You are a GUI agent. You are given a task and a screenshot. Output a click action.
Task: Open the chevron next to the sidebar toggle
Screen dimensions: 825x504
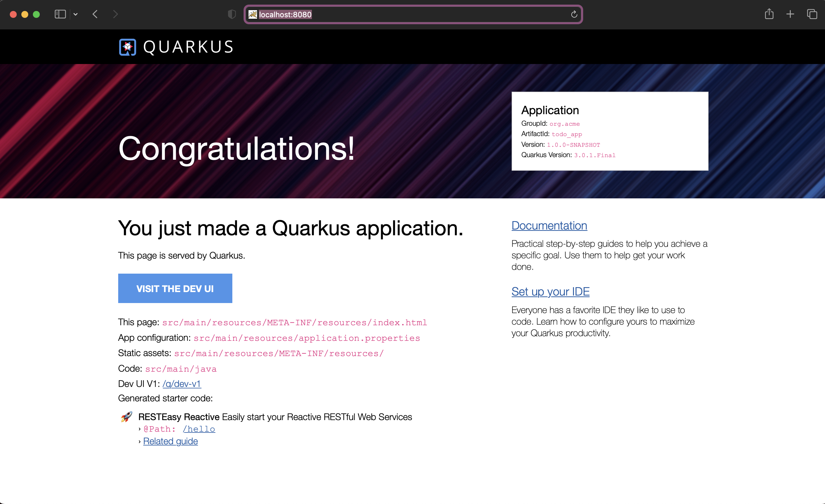click(75, 14)
